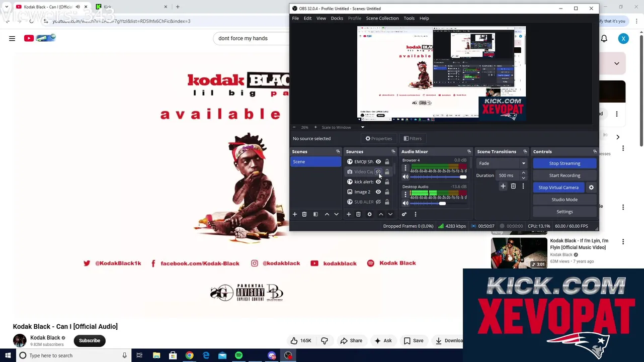The image size is (644, 362).
Task: Pop out Scene Transitions dock icon
Action: tap(525, 151)
